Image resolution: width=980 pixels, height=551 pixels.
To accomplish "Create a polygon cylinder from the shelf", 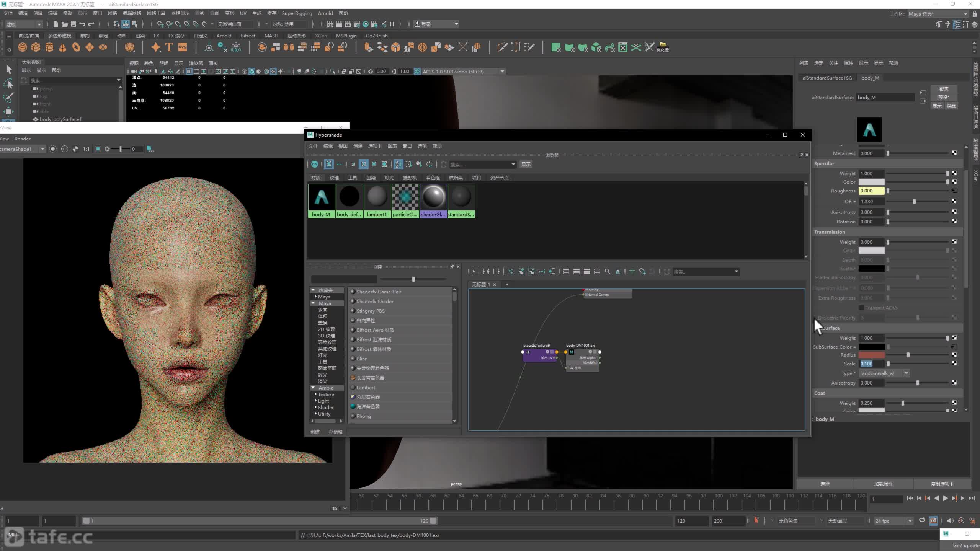I will [49, 47].
